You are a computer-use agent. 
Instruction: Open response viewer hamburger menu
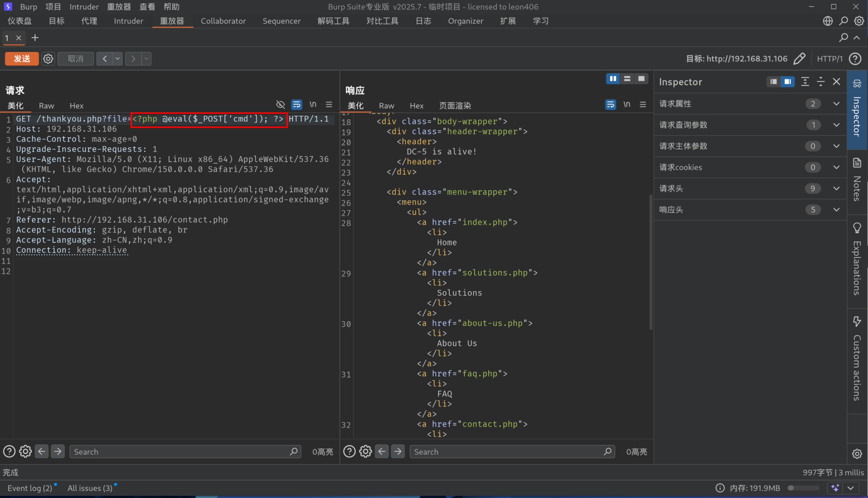click(x=643, y=104)
